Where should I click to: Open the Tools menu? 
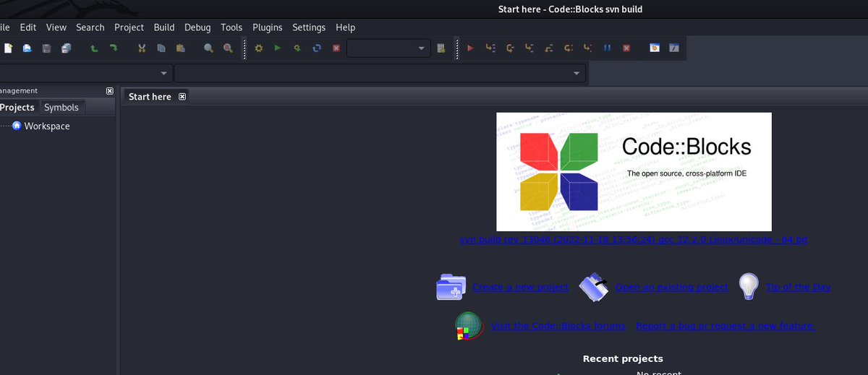(231, 27)
